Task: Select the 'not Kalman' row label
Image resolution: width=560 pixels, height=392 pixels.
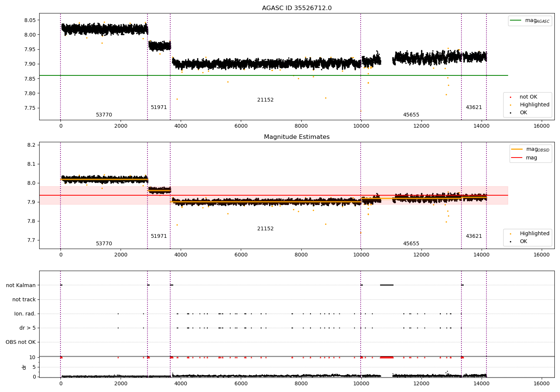Action: click(21, 285)
